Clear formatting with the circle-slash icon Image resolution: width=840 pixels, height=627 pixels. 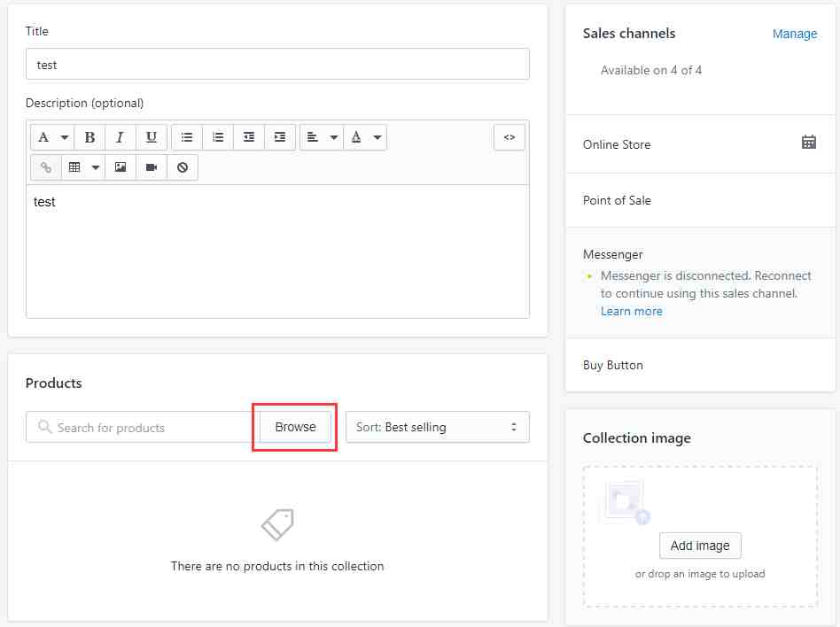[x=183, y=167]
